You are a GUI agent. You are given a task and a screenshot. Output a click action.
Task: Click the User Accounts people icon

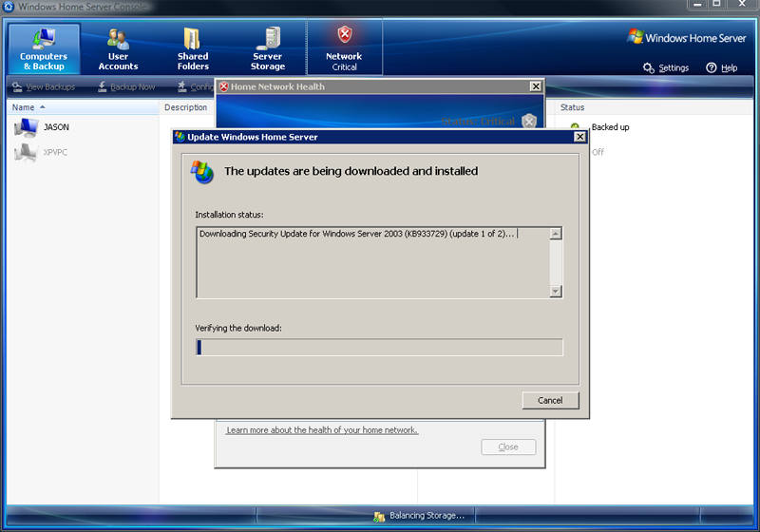click(118, 39)
